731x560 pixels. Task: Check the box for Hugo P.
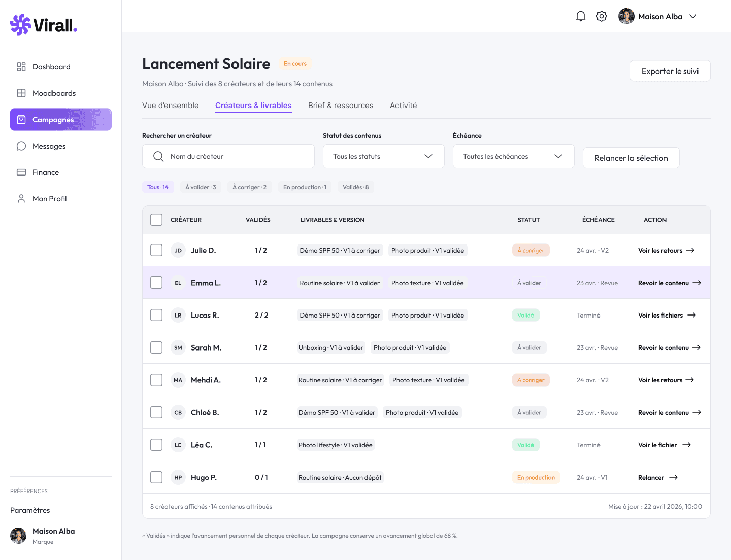pos(156,477)
